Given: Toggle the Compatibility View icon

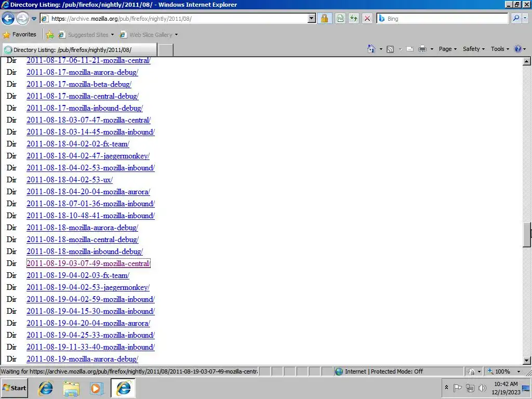Looking at the screenshot, I should pyautogui.click(x=340, y=18).
